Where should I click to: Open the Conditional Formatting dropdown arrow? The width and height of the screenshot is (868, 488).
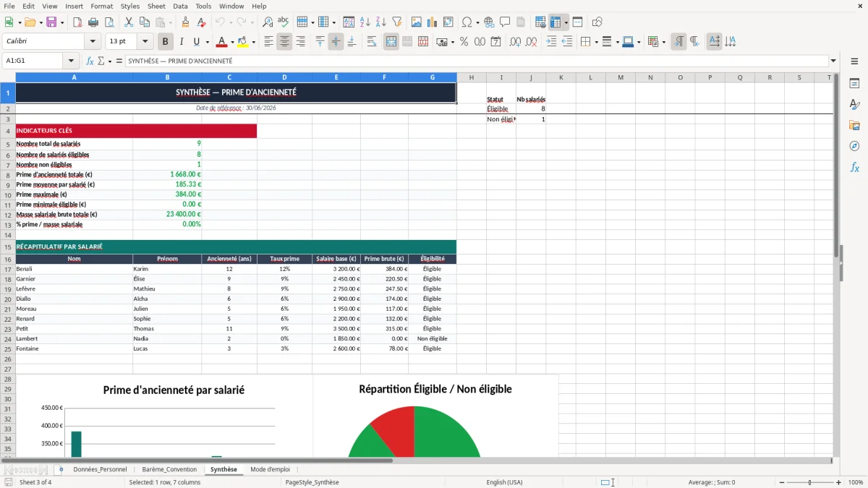[663, 42]
